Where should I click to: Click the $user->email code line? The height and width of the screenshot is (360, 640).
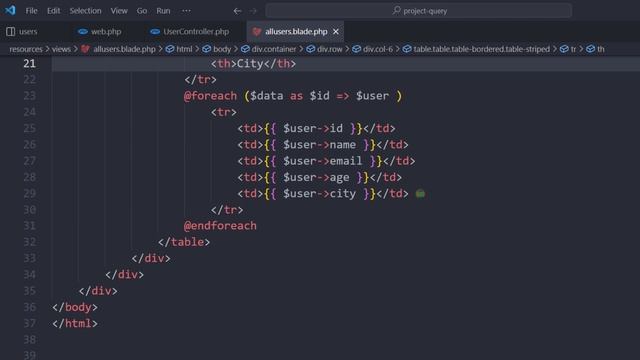click(x=326, y=161)
